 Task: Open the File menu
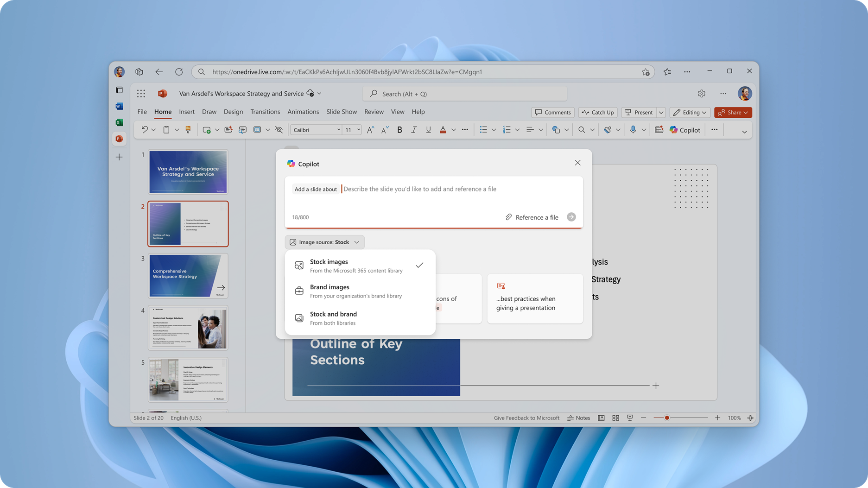coord(142,112)
